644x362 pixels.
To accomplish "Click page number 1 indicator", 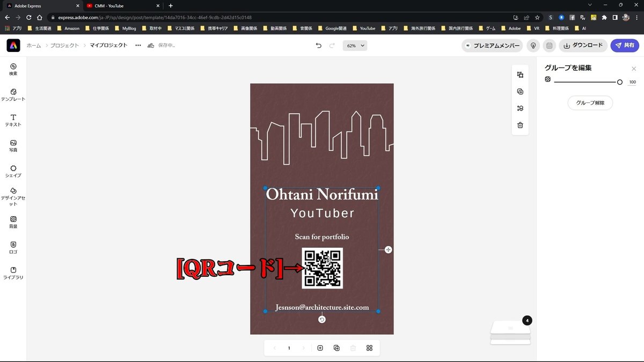I will [289, 348].
